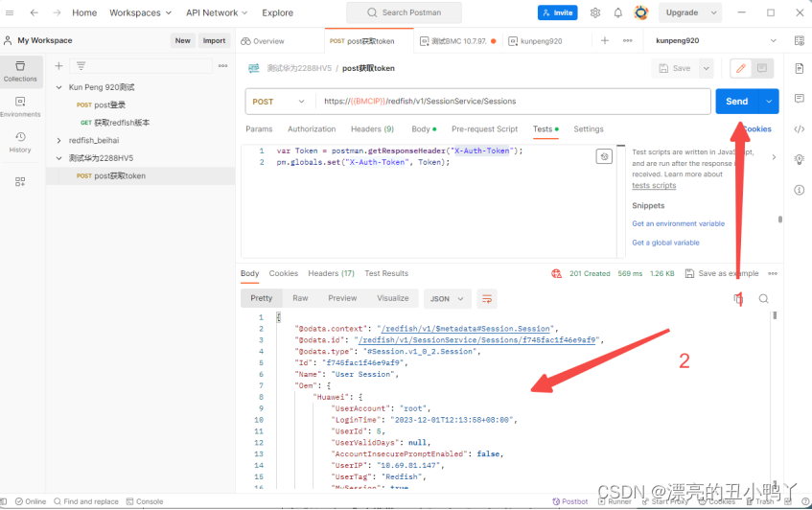The width and height of the screenshot is (812, 510).
Task: Search the response body with magnifier
Action: click(x=764, y=298)
